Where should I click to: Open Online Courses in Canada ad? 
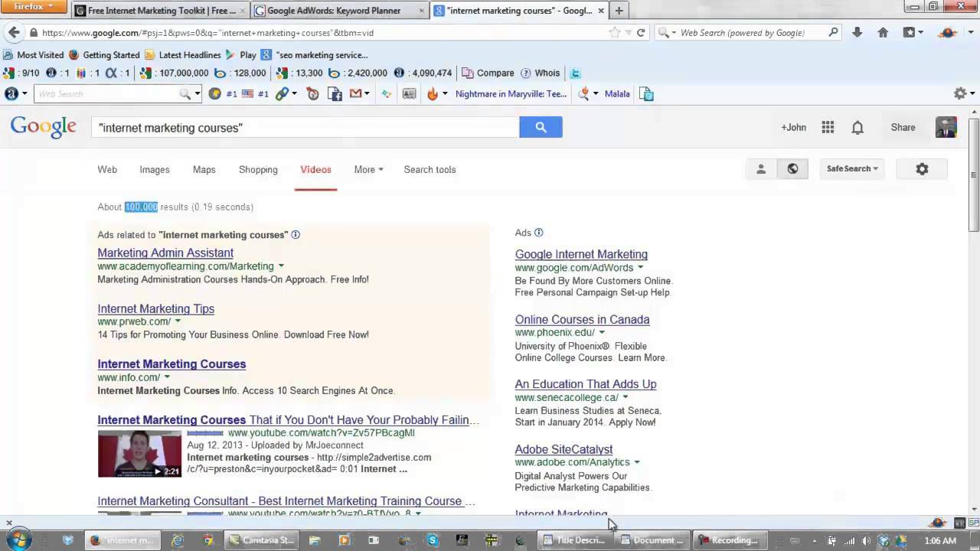(582, 320)
